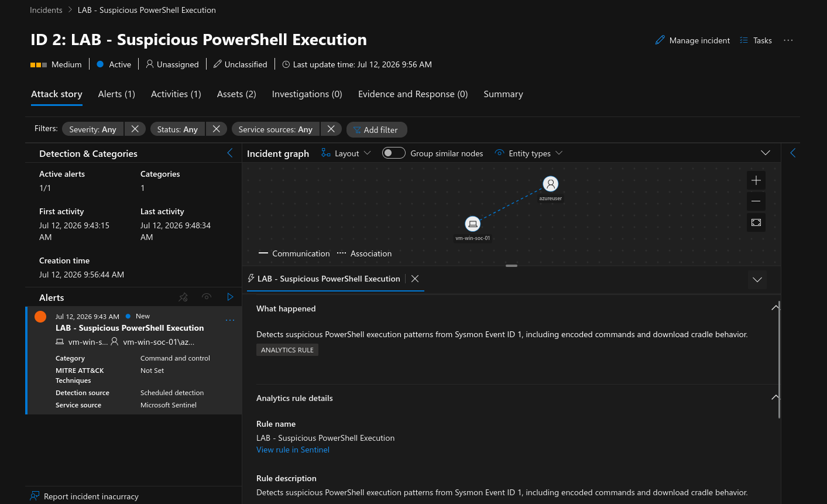The width and height of the screenshot is (827, 504).
Task: Click the Add filter button
Action: tap(376, 129)
